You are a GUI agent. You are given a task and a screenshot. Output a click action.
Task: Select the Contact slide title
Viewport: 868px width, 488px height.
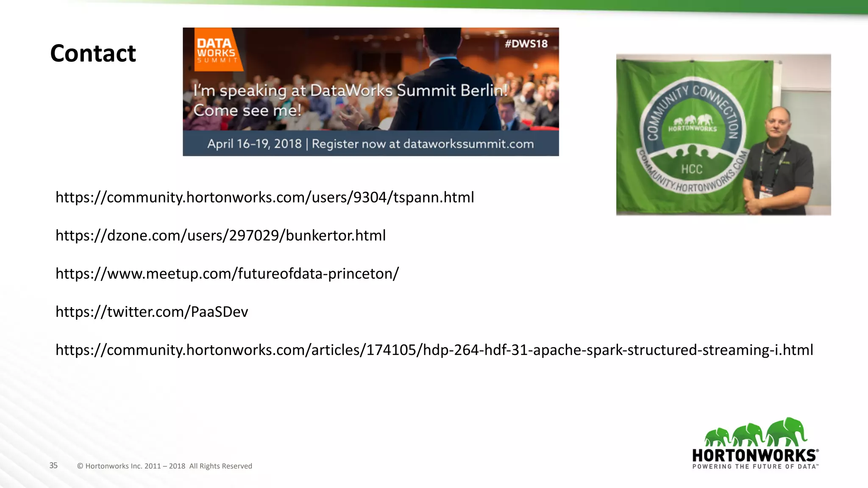coord(93,53)
